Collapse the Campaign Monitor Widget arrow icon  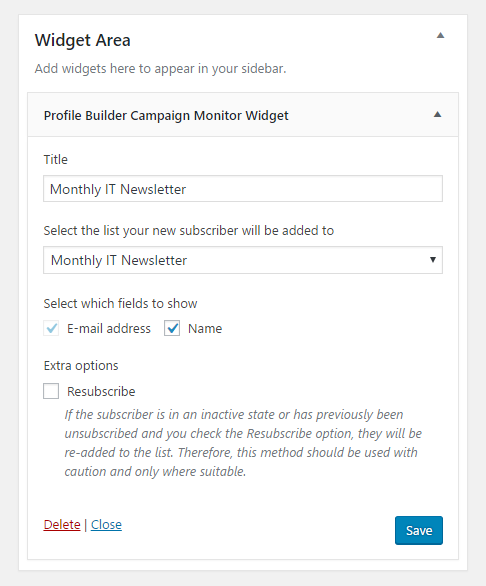click(437, 115)
